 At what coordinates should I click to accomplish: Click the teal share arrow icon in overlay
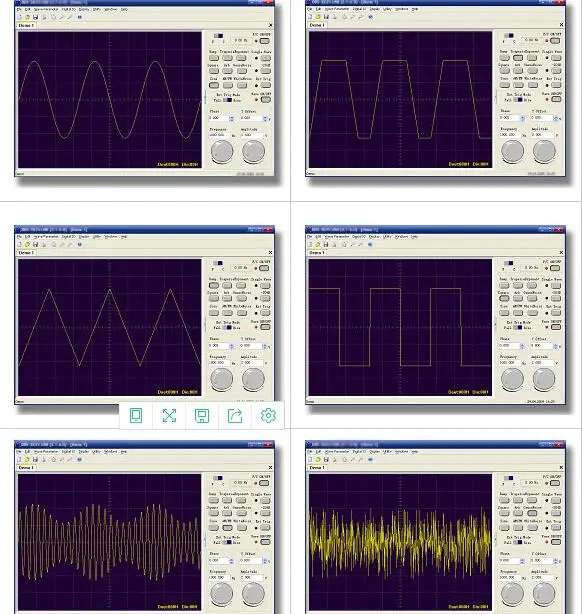235,415
